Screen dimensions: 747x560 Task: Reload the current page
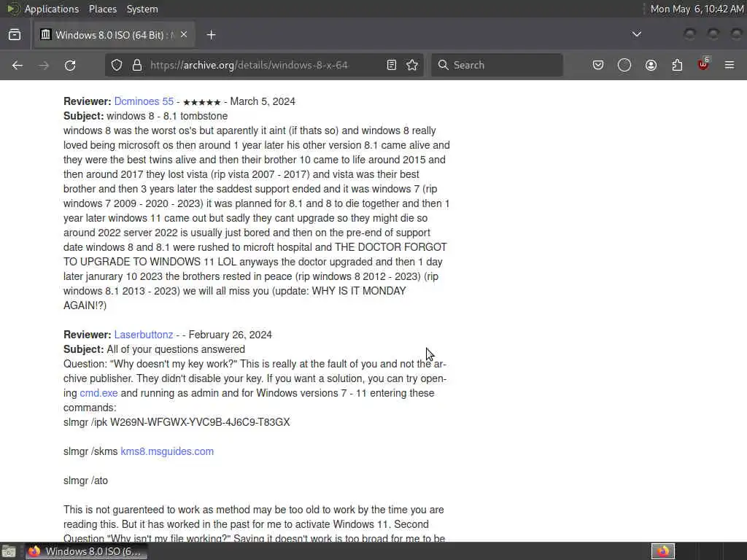coord(70,65)
